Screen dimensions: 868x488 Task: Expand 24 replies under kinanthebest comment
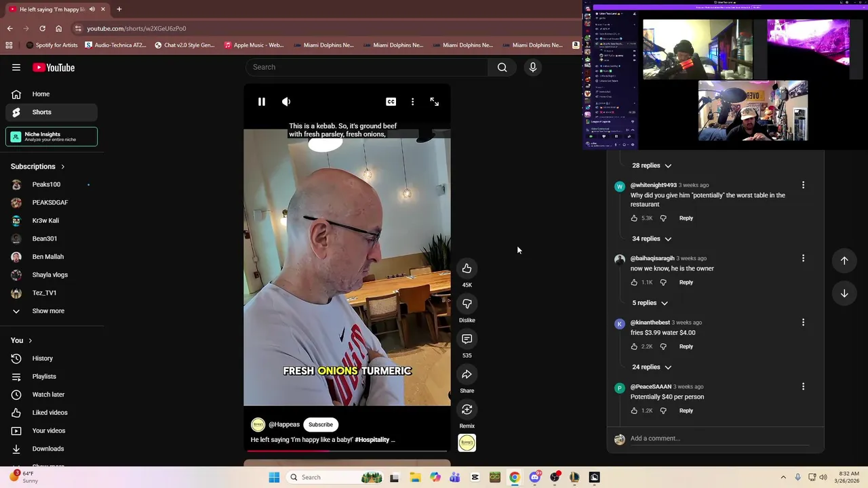pos(652,367)
